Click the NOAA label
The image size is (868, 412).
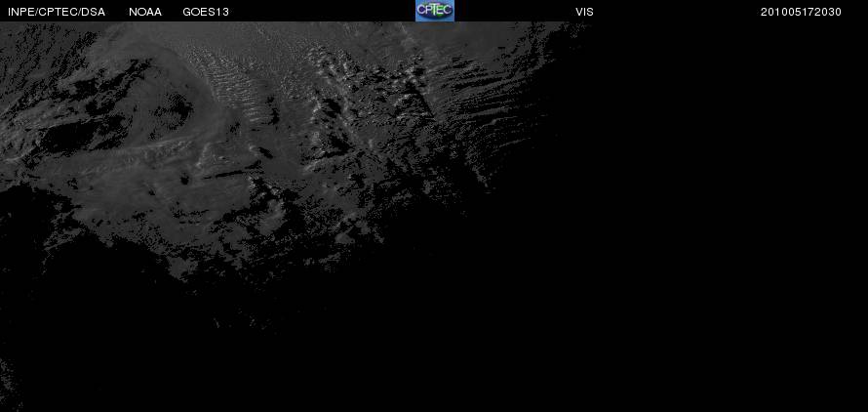145,12
